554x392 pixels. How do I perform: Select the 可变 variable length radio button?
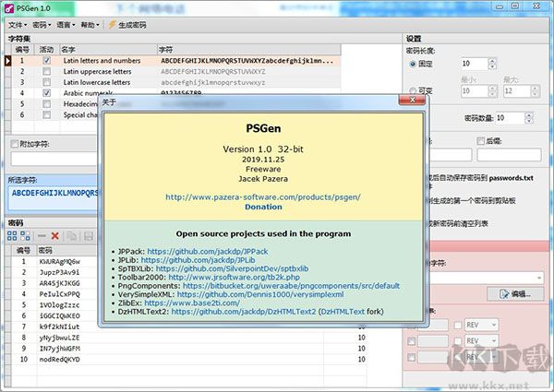(413, 90)
